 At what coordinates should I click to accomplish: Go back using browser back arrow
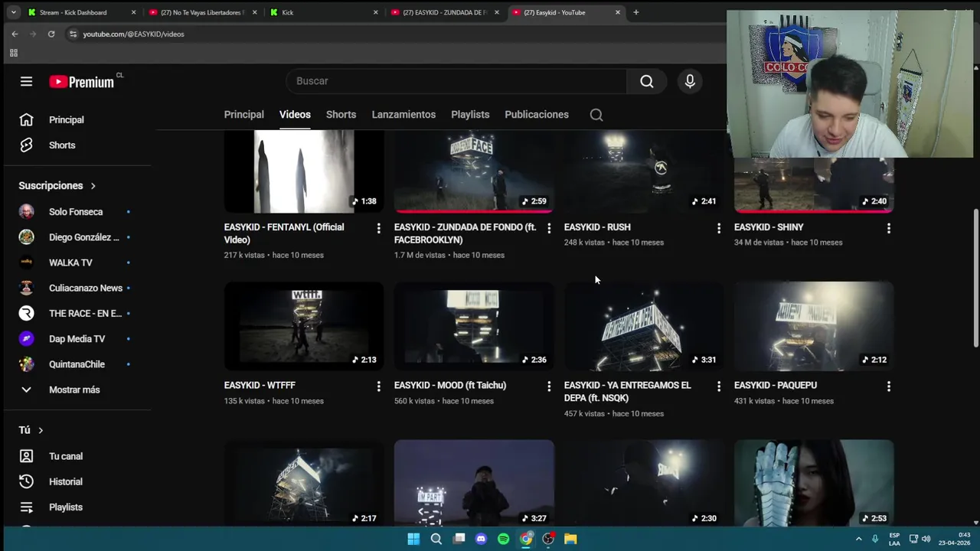click(15, 34)
